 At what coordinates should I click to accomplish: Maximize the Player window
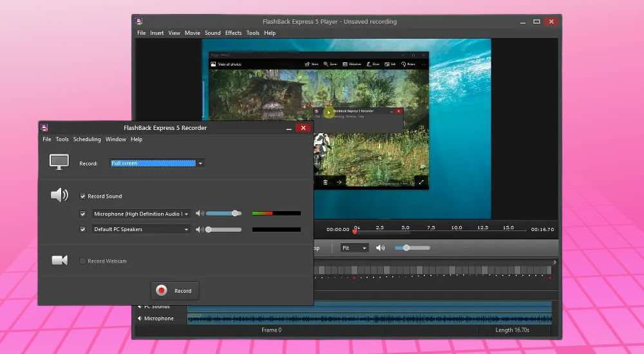point(536,21)
